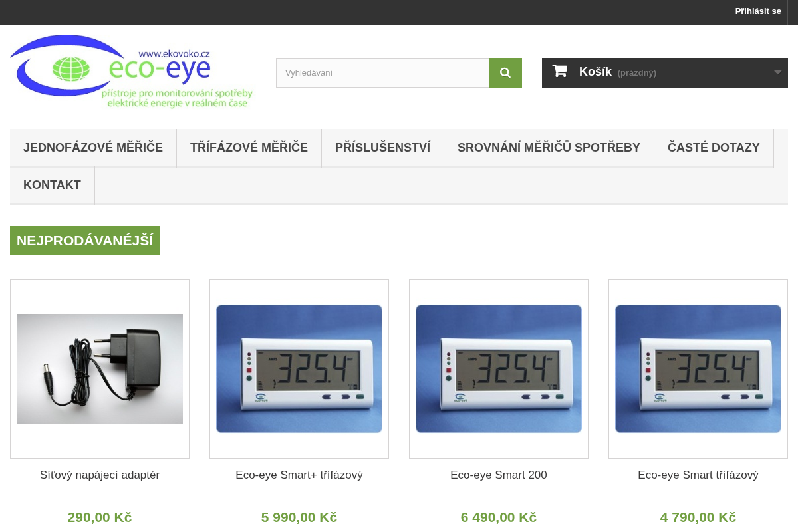Click the Síťový napájecí adaptér title
This screenshot has height=532, width=798.
(100, 475)
